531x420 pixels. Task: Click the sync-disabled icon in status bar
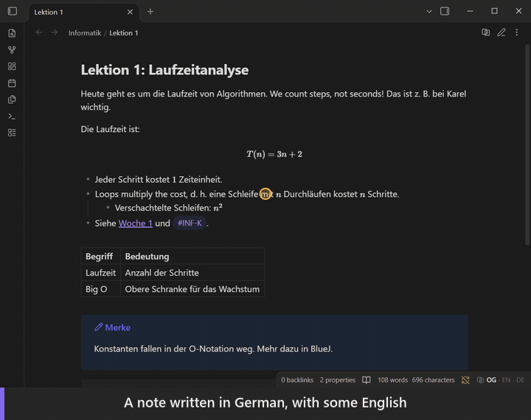pyautogui.click(x=465, y=380)
